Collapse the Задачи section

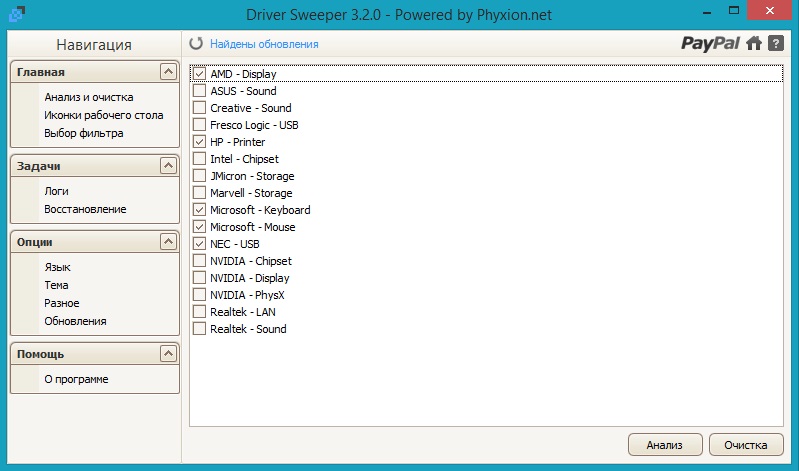click(x=168, y=166)
